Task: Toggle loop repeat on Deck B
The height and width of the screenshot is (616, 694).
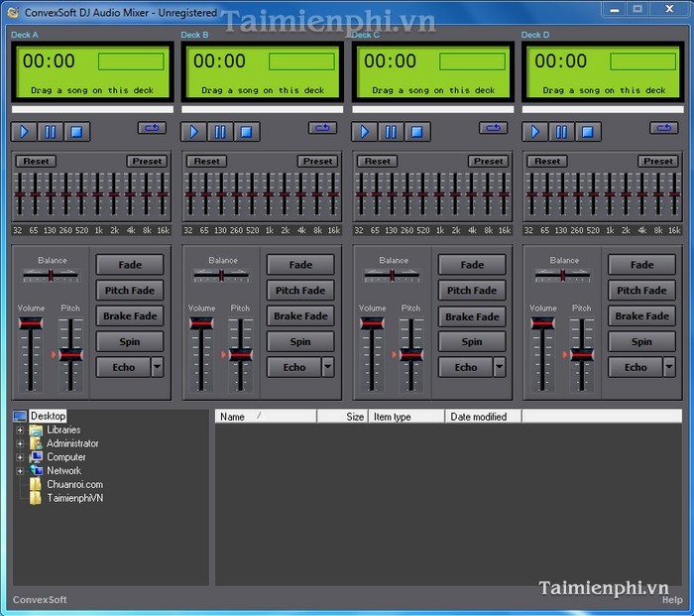Action: (322, 128)
